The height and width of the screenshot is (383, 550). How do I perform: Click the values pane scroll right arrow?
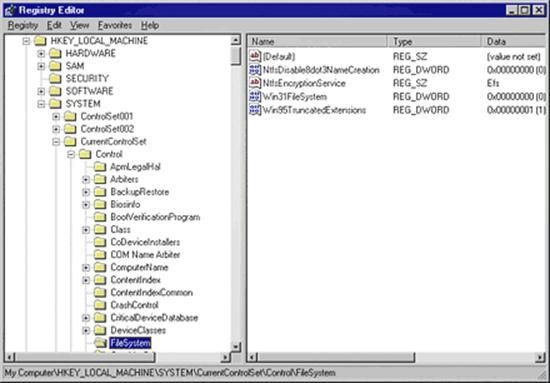[540, 357]
